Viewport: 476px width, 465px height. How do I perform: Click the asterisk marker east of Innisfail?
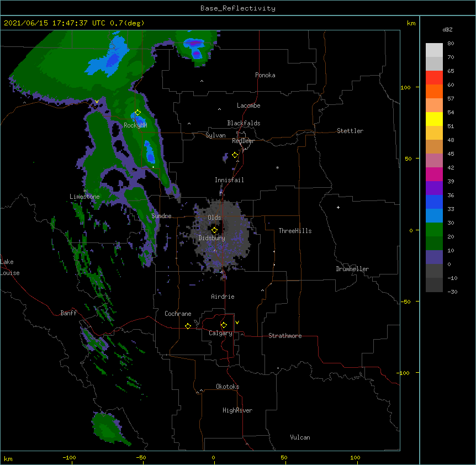pyautogui.click(x=277, y=167)
